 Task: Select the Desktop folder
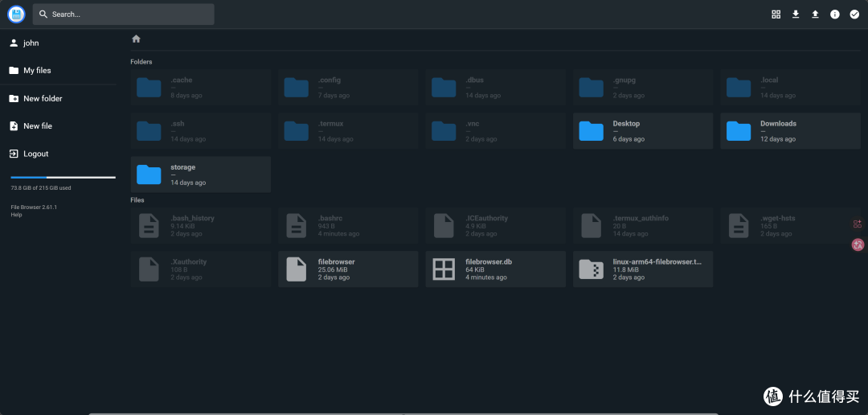point(643,131)
